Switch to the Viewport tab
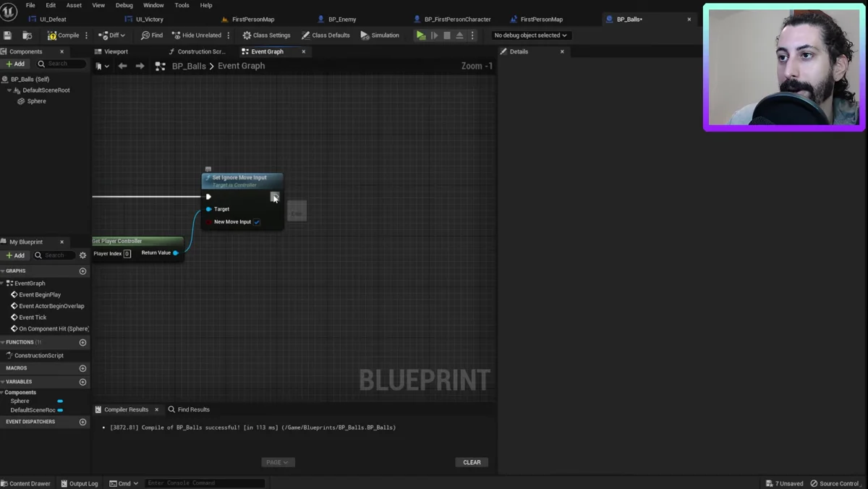 [x=116, y=51]
